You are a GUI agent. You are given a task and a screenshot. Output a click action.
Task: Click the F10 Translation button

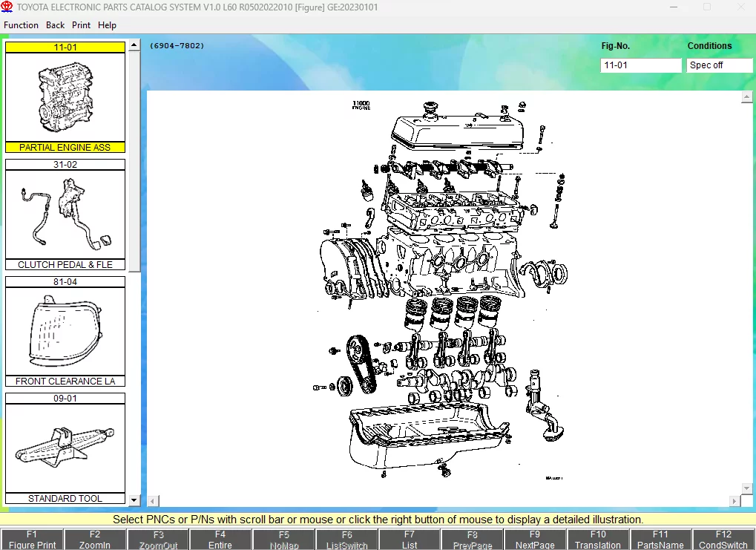[x=598, y=540]
